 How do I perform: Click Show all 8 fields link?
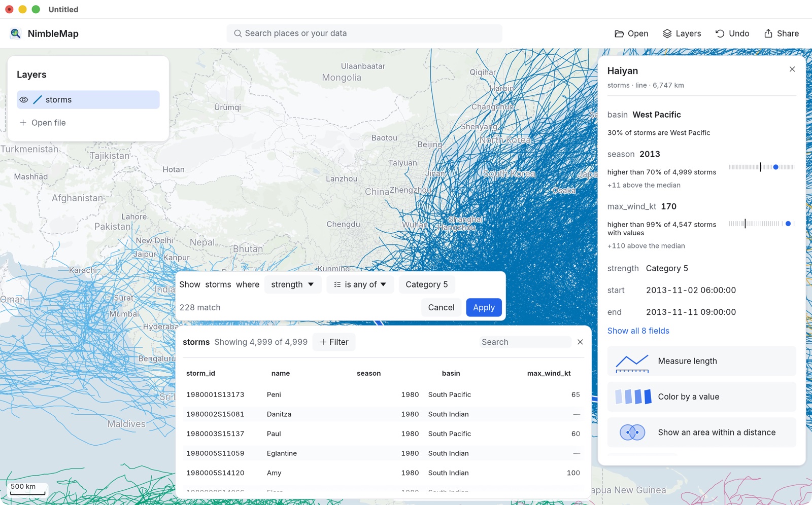[x=638, y=331]
